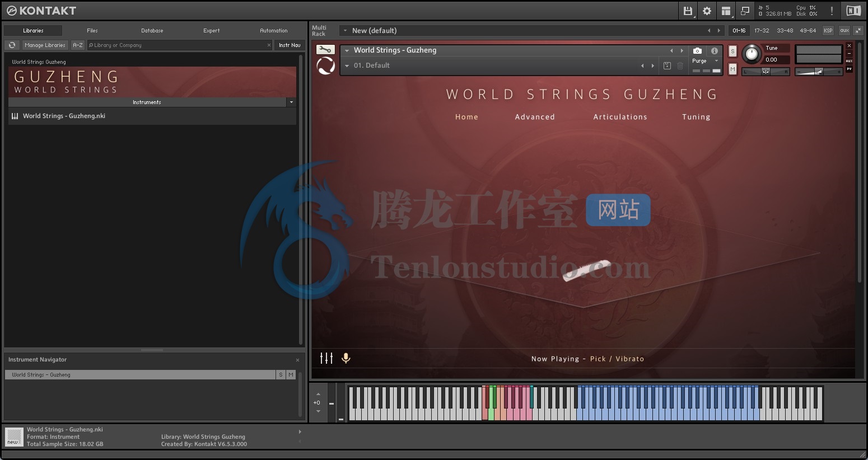Minimize the instrument header view
This screenshot has width=868, height=460.
[849, 53]
